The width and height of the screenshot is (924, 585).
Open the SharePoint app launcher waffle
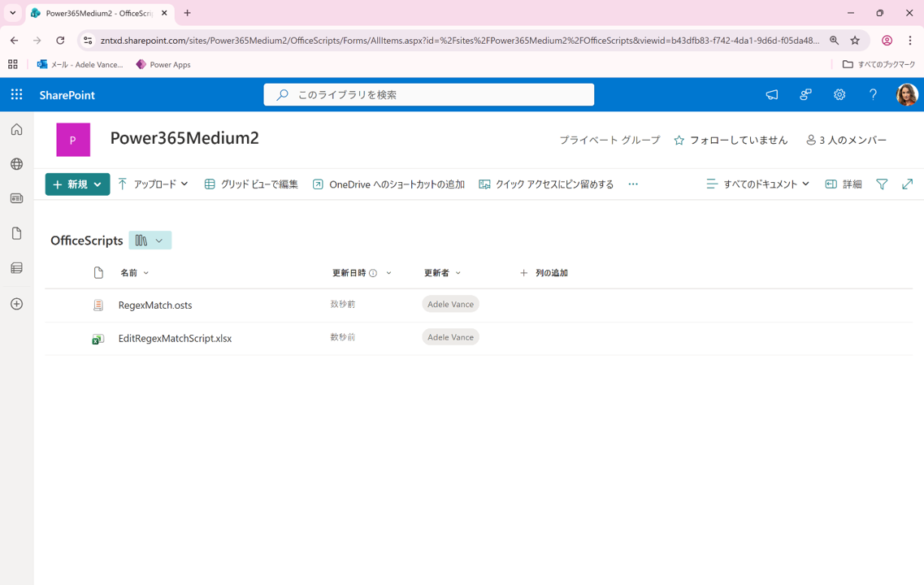[16, 95]
